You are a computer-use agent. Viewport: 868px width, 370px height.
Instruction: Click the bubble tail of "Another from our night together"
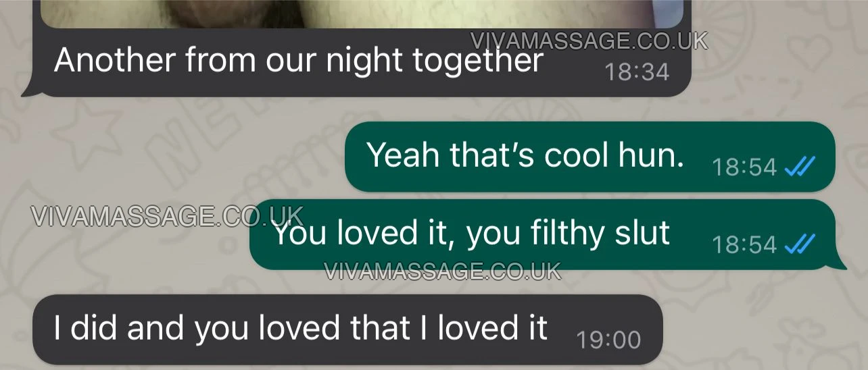tap(28, 89)
